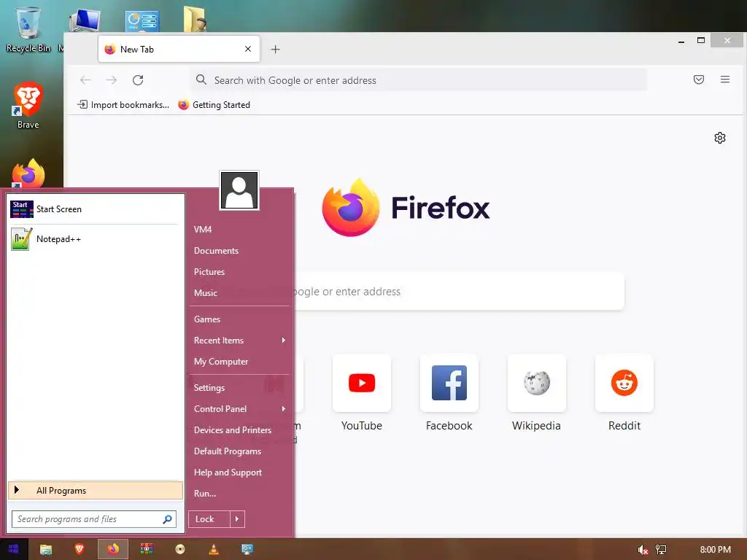Image resolution: width=747 pixels, height=560 pixels.
Task: Open Start Screen from Start menu
Action: click(x=96, y=209)
